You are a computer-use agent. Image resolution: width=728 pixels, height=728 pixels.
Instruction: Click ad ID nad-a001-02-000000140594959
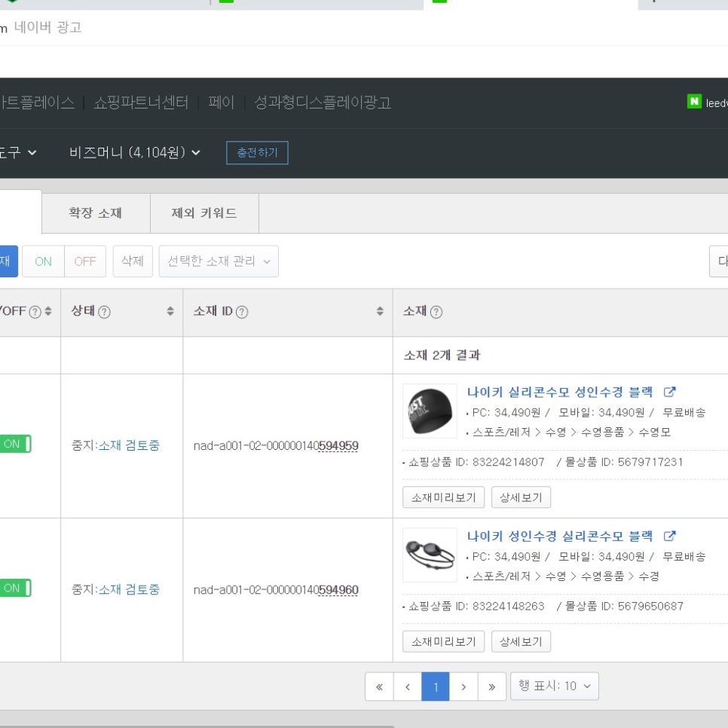point(276,445)
